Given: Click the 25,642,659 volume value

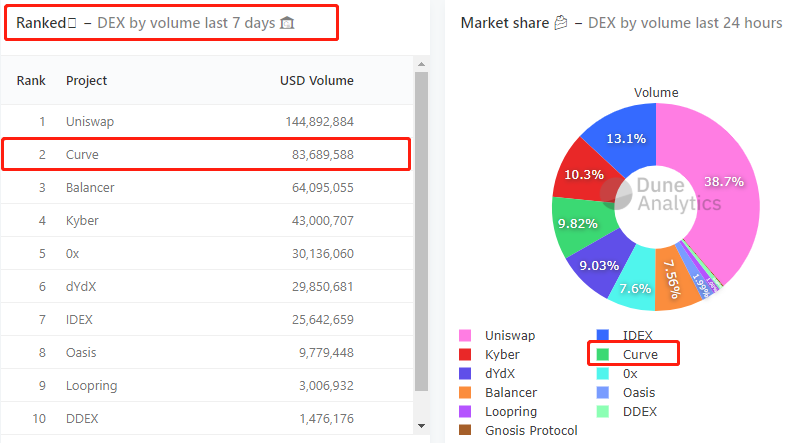Looking at the screenshot, I should pos(323,320).
